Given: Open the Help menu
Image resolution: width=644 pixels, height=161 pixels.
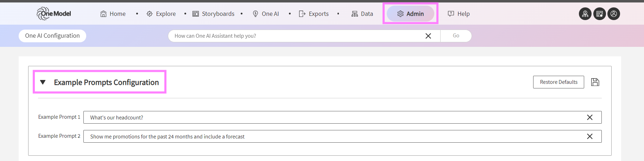Looking at the screenshot, I should [x=459, y=14].
